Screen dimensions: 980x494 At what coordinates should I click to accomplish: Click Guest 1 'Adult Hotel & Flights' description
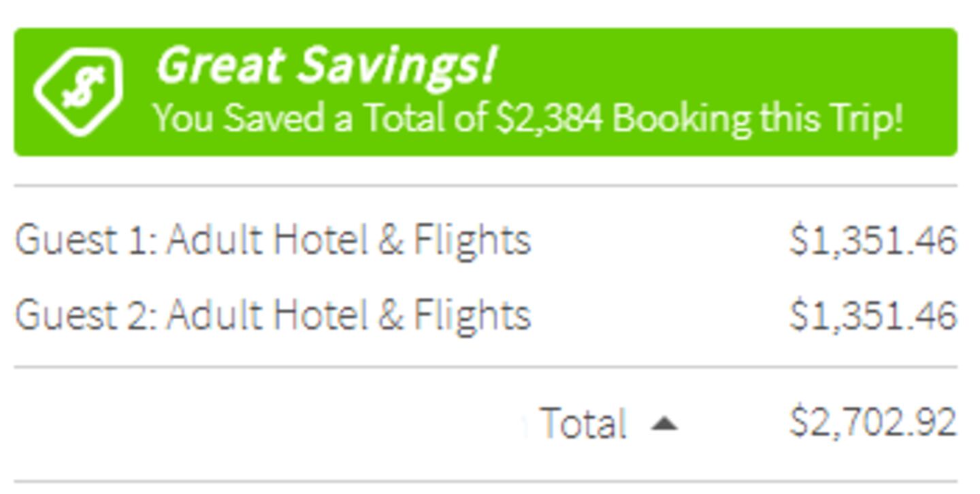click(348, 240)
